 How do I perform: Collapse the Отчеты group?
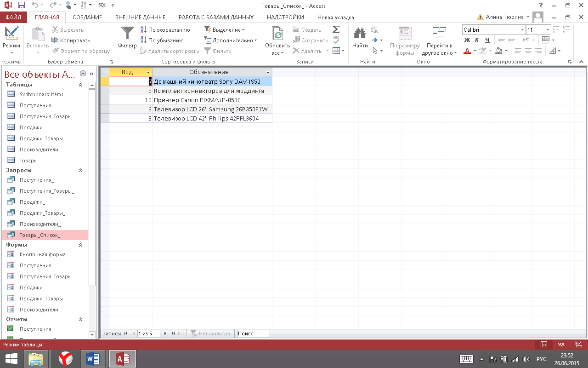coord(81,320)
